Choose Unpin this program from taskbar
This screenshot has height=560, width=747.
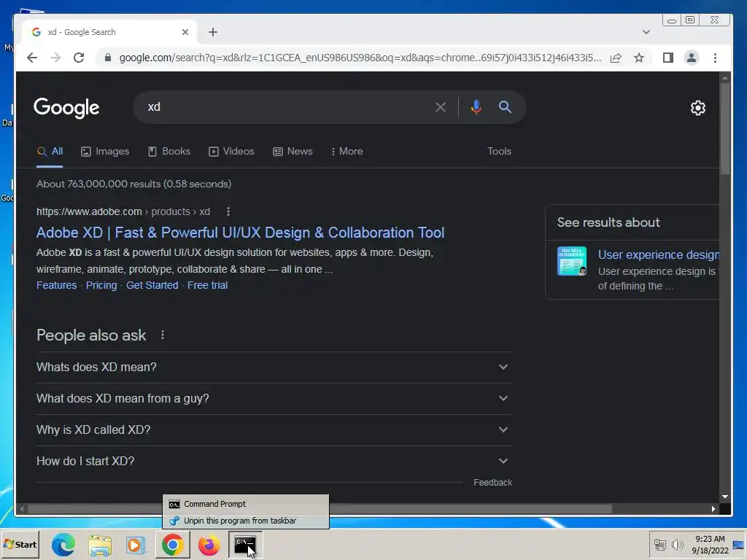coord(245,521)
